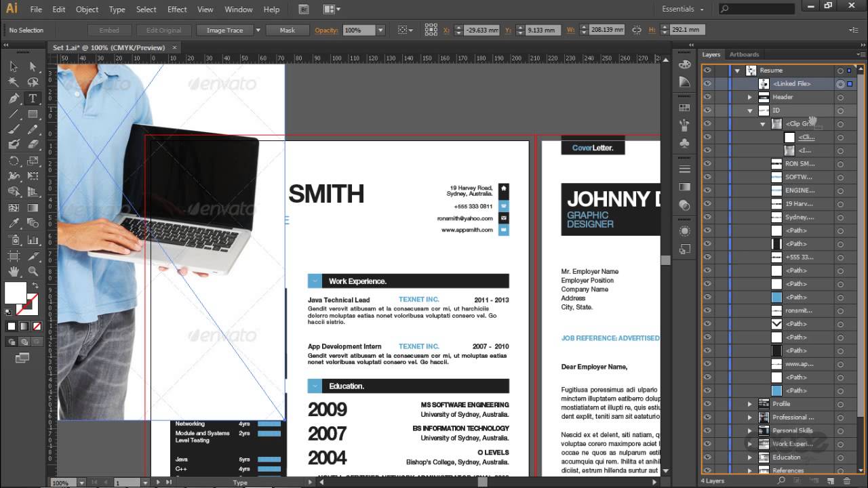Click the Image Trace button
Image resolution: width=868 pixels, height=488 pixels.
(x=224, y=30)
